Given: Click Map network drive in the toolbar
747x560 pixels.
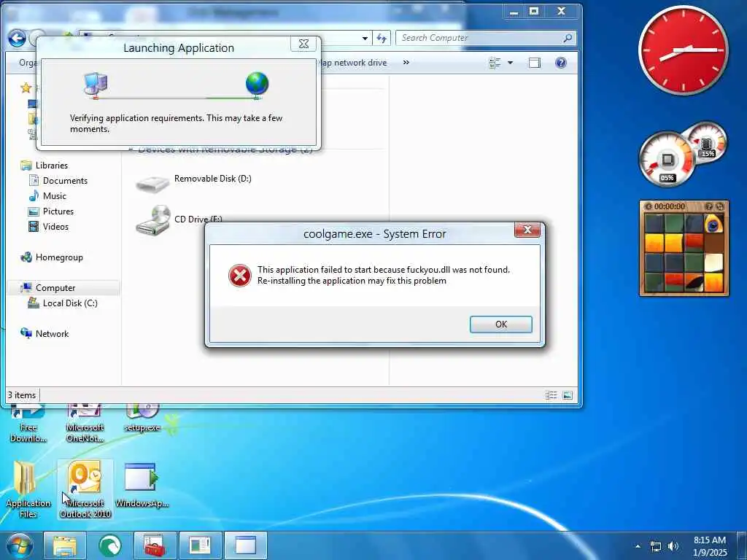Looking at the screenshot, I should (353, 63).
